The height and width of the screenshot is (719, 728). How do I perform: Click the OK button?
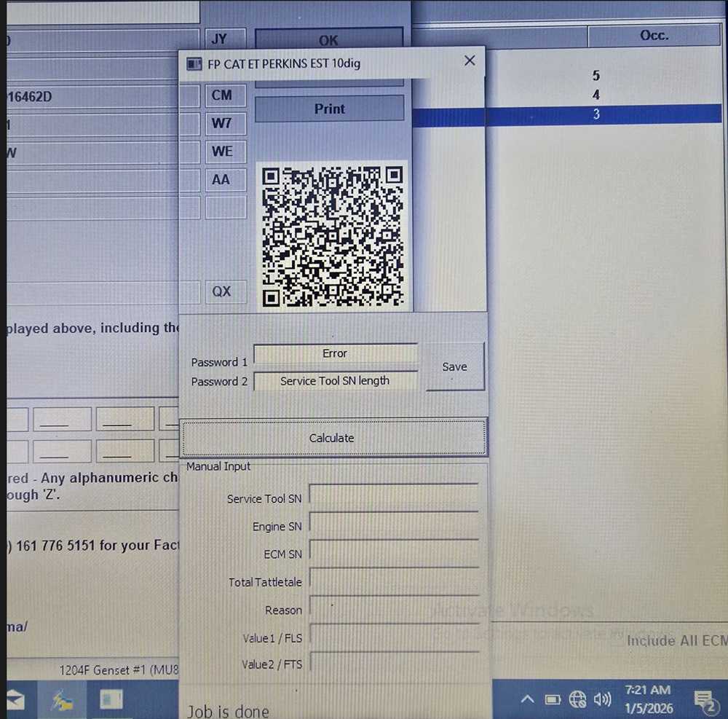coord(328,41)
